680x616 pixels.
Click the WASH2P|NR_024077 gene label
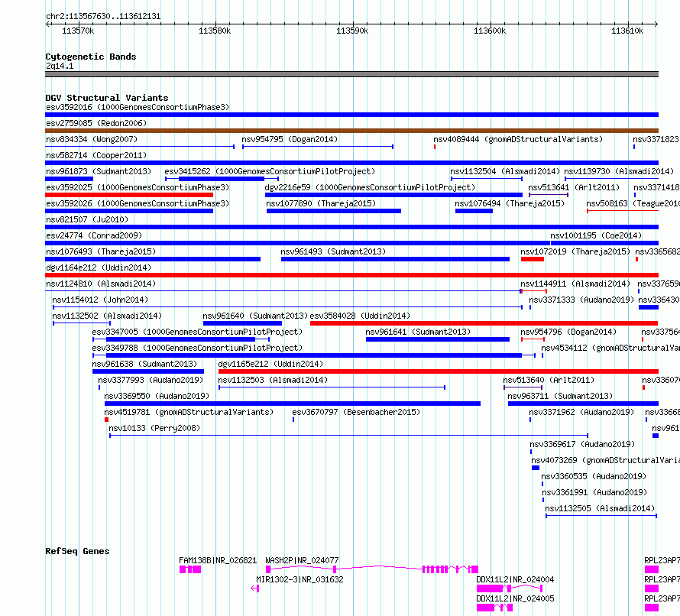tap(302, 560)
